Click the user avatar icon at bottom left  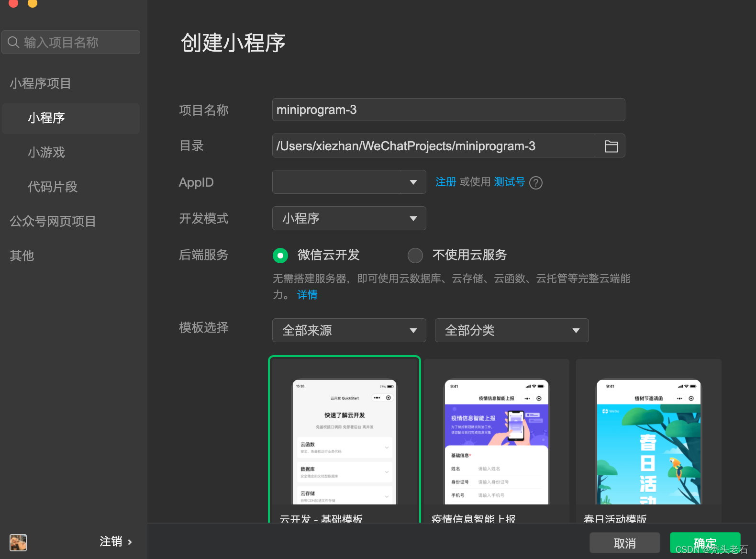(x=18, y=543)
